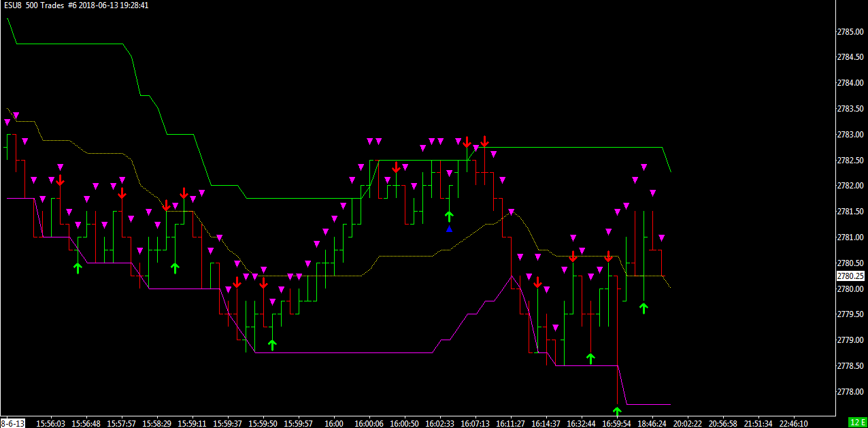Click price axis label 2785.00
This screenshot has width=868, height=428.
point(850,32)
